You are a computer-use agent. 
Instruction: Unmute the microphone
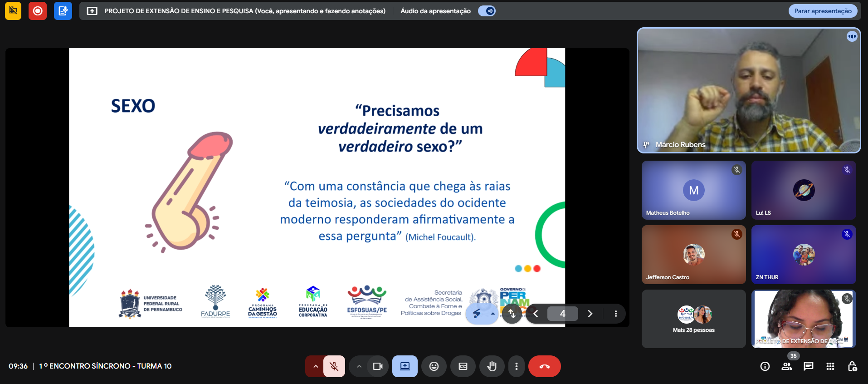click(x=334, y=366)
